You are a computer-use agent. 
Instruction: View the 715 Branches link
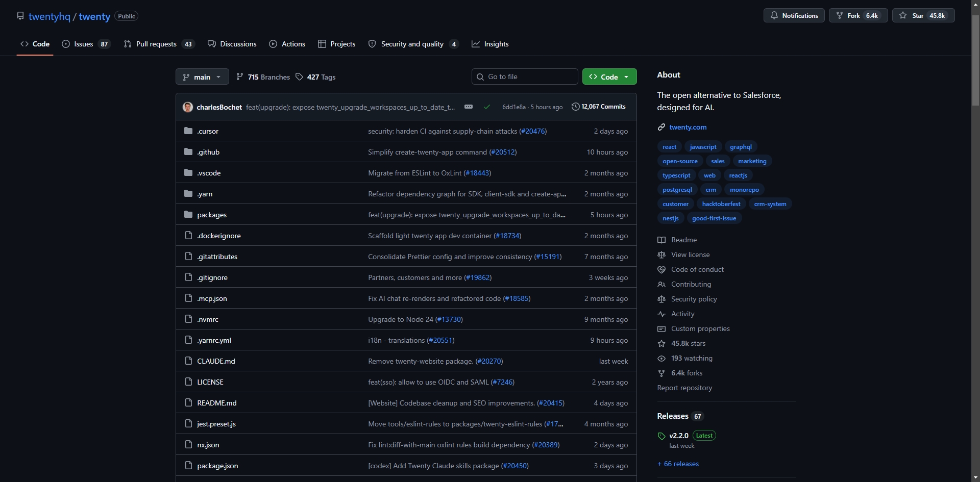tap(263, 77)
